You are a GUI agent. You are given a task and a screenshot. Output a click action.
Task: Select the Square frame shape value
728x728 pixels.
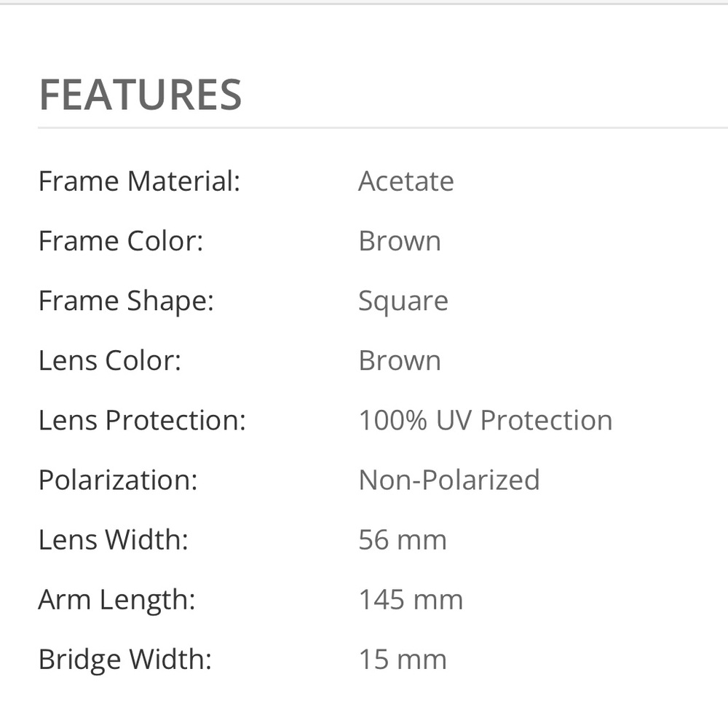(x=403, y=301)
